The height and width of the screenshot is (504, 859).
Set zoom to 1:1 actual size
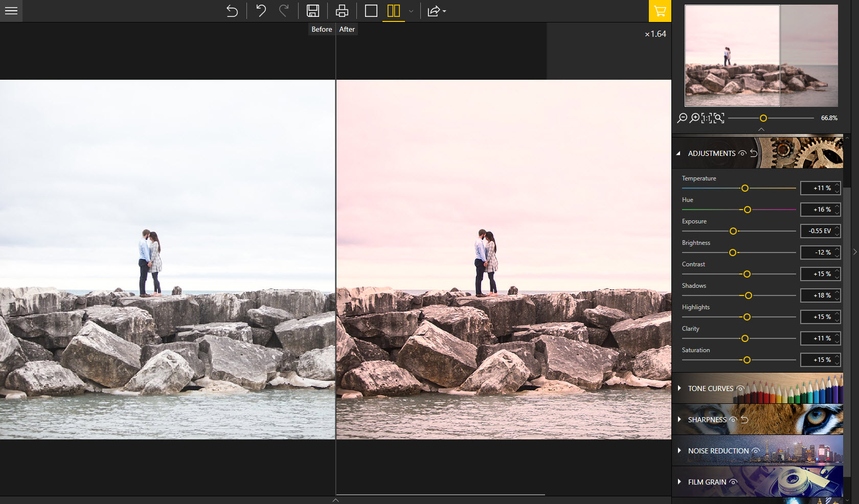click(706, 118)
